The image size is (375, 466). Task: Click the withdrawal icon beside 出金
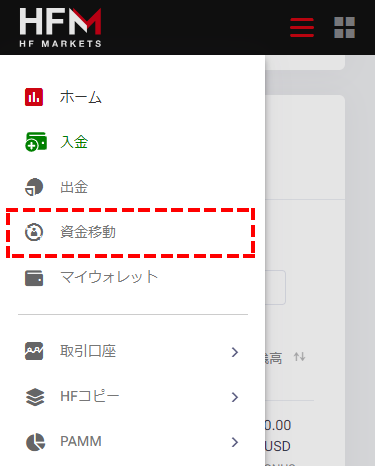tap(34, 187)
